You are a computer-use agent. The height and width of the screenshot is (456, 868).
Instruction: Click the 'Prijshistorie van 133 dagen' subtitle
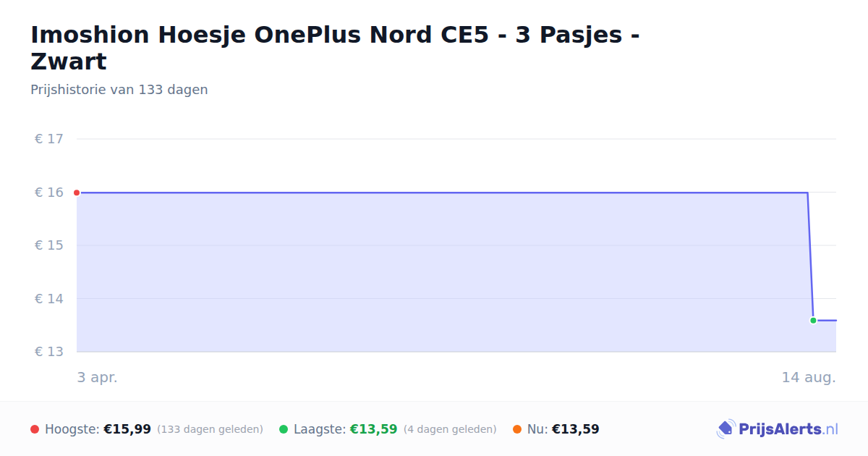[x=119, y=90]
